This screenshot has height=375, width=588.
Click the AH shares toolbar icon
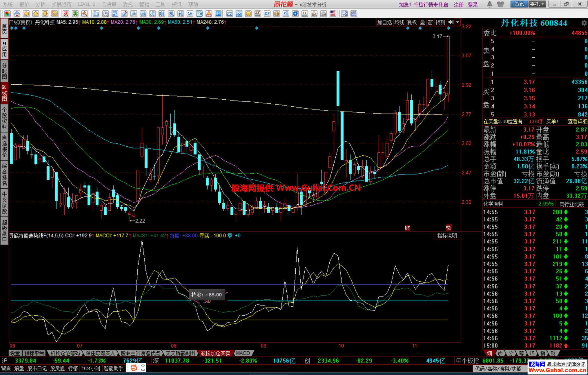190,14
